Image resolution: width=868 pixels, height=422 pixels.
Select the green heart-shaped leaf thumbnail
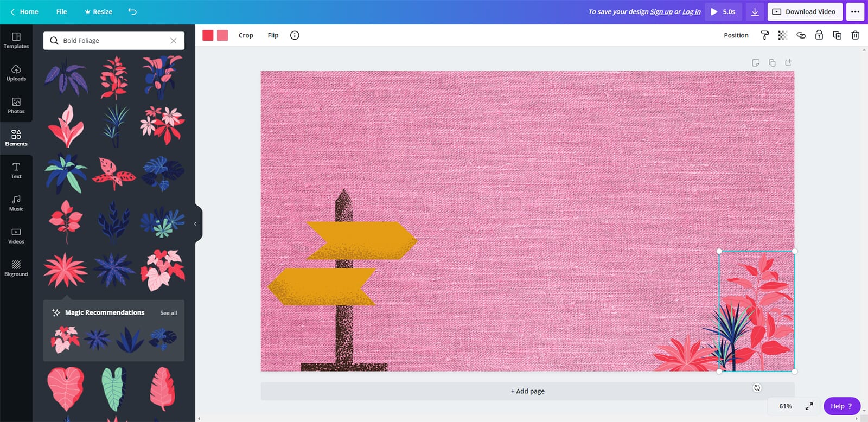(114, 388)
